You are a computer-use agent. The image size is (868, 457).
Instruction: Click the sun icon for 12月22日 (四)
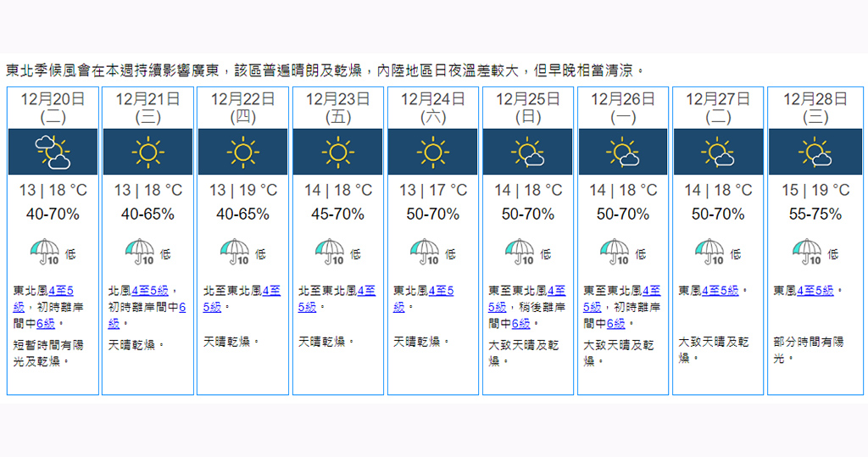point(242,153)
